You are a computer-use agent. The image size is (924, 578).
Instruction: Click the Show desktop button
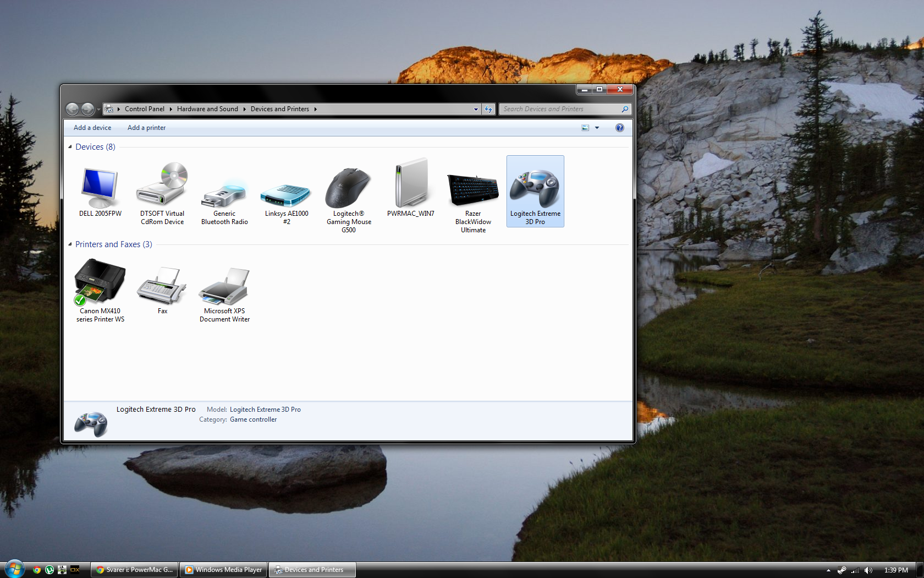click(920, 570)
